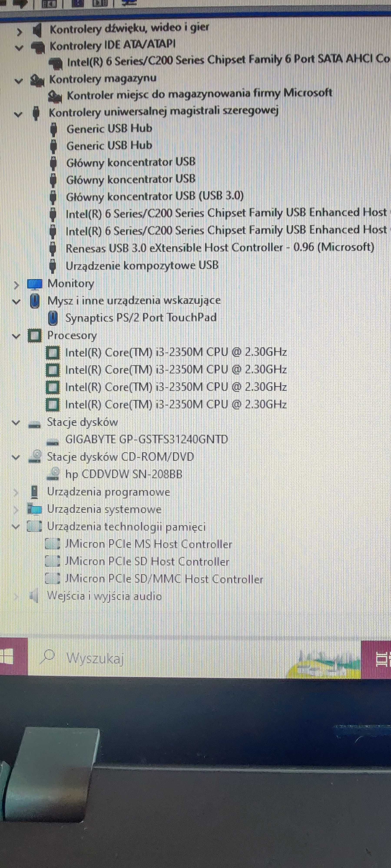Click the memory technology devices category icon
391x868 pixels.
pos(35,526)
